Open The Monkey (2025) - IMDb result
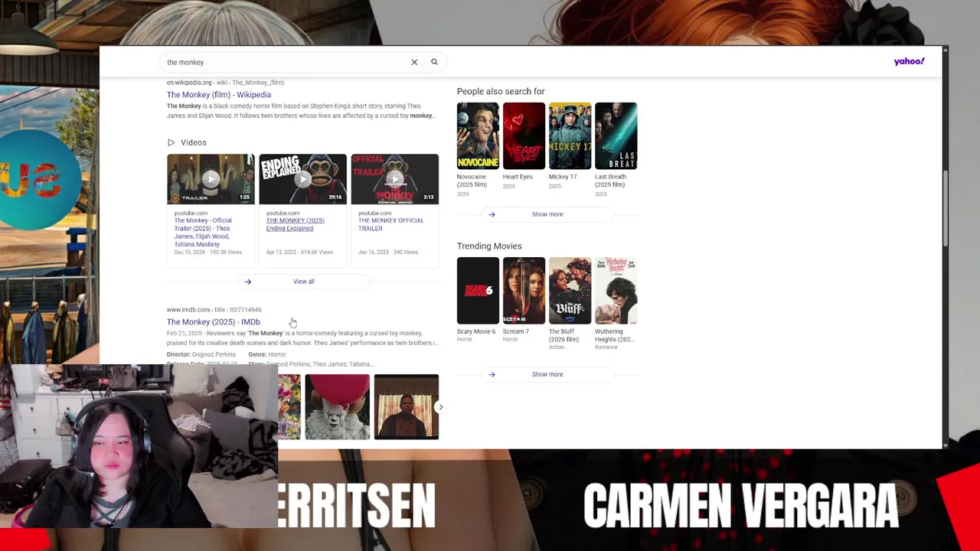Screen dimensions: 980x551 click(214, 322)
